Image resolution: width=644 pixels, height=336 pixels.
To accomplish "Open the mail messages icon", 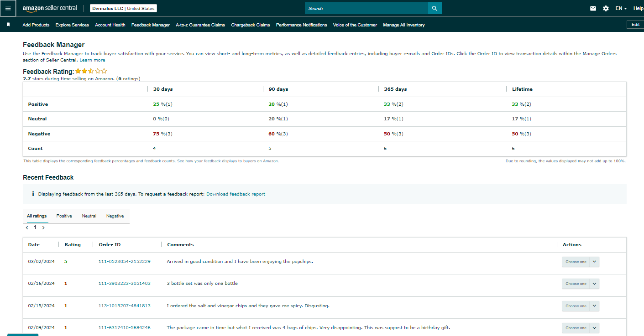I will coord(593,8).
